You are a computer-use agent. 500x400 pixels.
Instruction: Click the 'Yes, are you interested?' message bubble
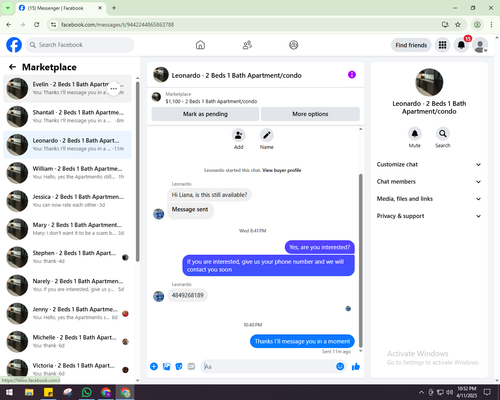click(x=320, y=247)
